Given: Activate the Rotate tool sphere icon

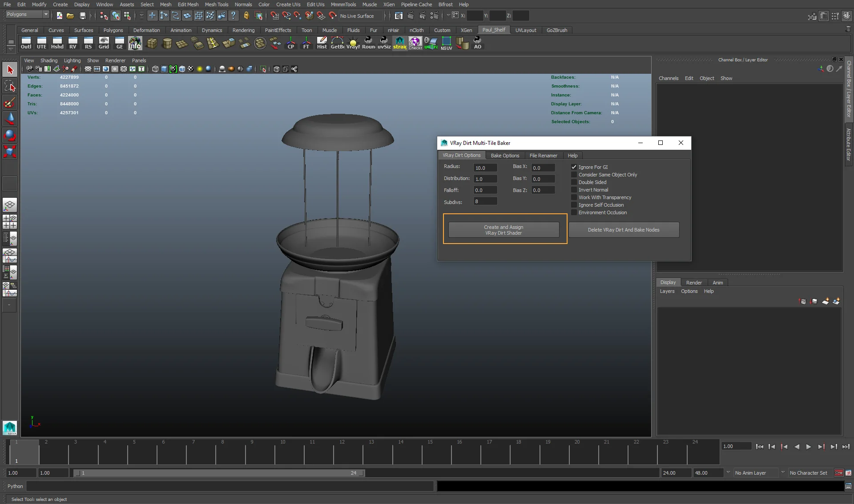Looking at the screenshot, I should pos(10,135).
